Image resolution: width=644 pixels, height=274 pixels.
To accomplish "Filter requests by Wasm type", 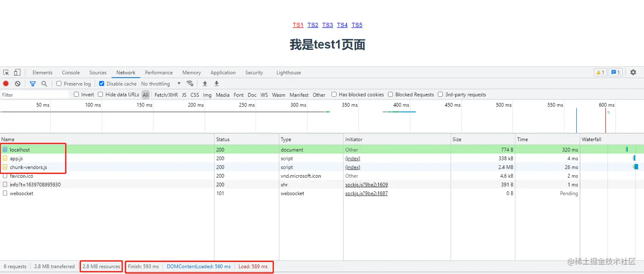I will click(279, 95).
